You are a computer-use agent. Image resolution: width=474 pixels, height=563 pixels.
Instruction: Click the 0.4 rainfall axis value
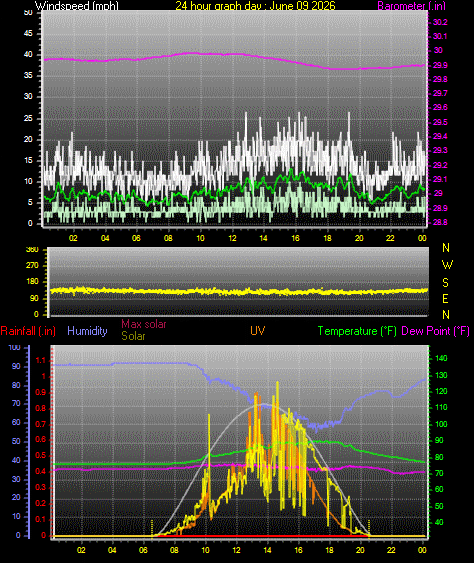click(41, 471)
